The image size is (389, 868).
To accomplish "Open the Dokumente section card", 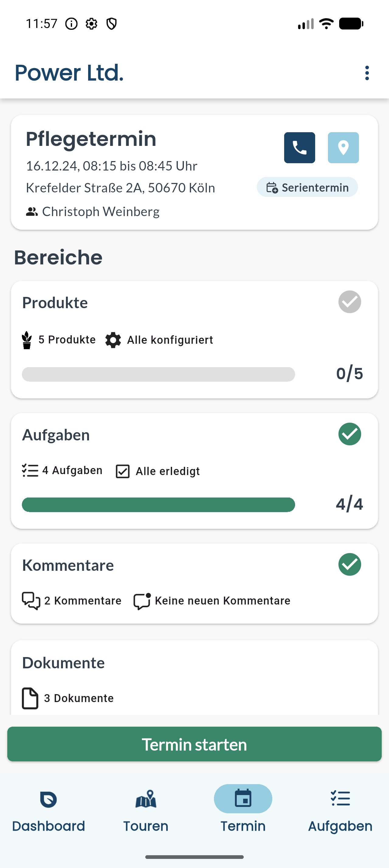I will 194,677.
